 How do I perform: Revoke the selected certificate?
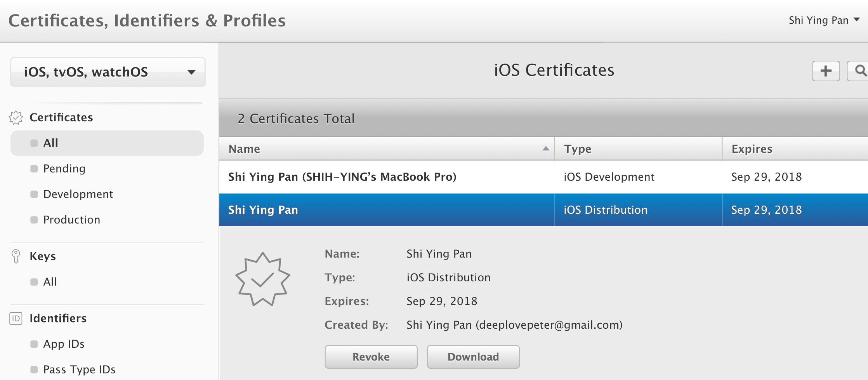tap(371, 357)
